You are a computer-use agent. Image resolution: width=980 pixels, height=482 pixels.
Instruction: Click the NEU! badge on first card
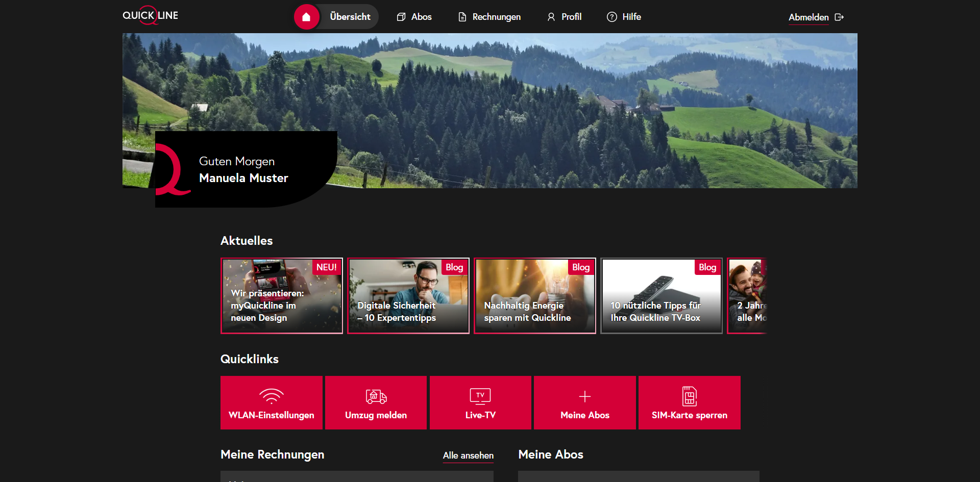coord(327,267)
